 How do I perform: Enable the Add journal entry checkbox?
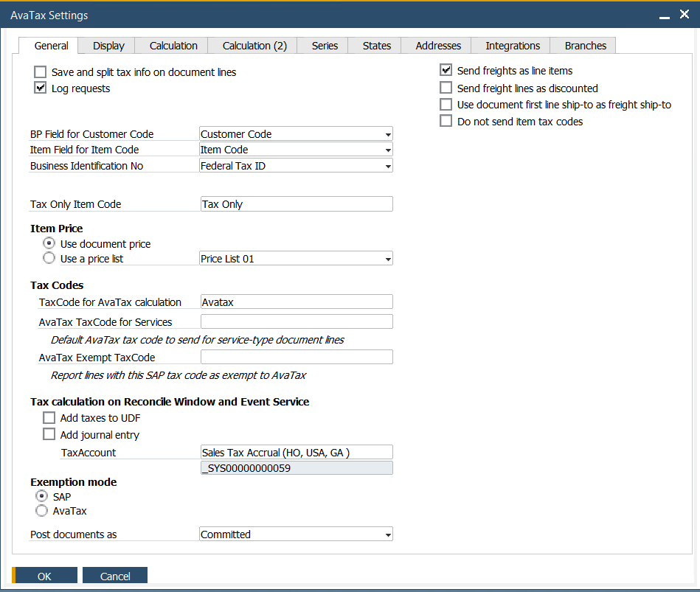(x=49, y=434)
